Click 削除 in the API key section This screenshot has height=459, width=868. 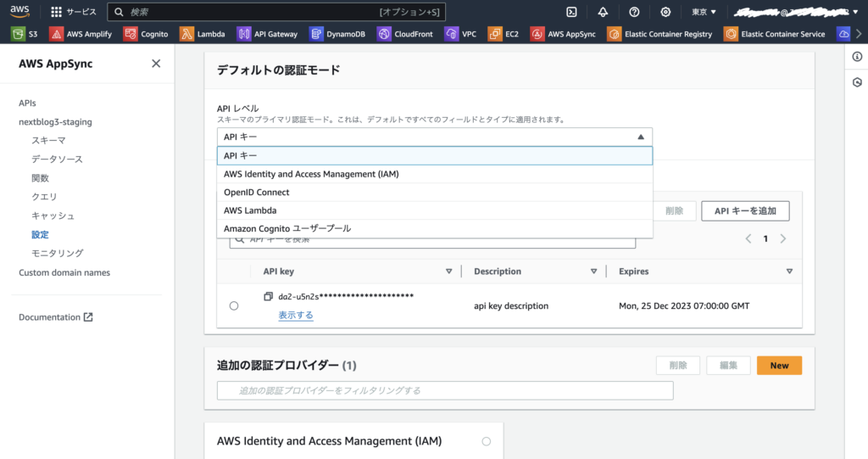674,211
